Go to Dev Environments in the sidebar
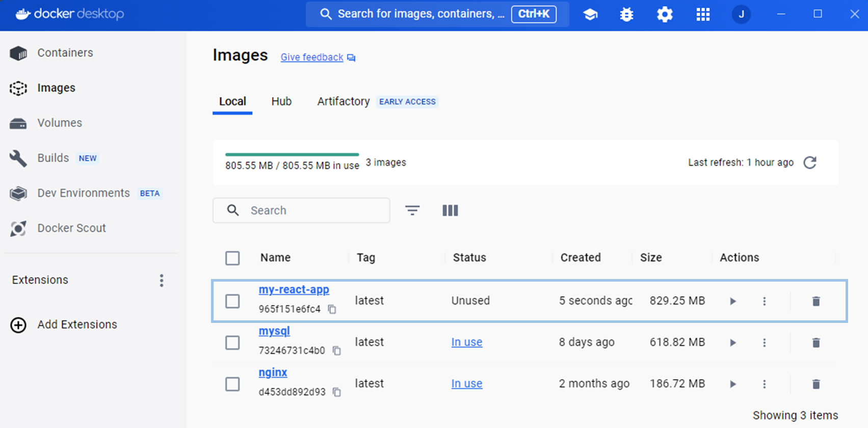Image resolution: width=868 pixels, height=428 pixels. (x=84, y=193)
